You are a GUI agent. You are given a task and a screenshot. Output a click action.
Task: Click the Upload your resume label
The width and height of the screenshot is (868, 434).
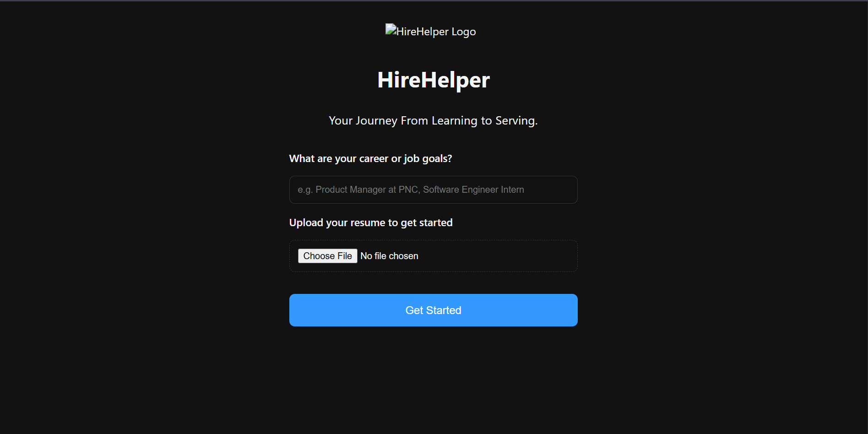371,223
